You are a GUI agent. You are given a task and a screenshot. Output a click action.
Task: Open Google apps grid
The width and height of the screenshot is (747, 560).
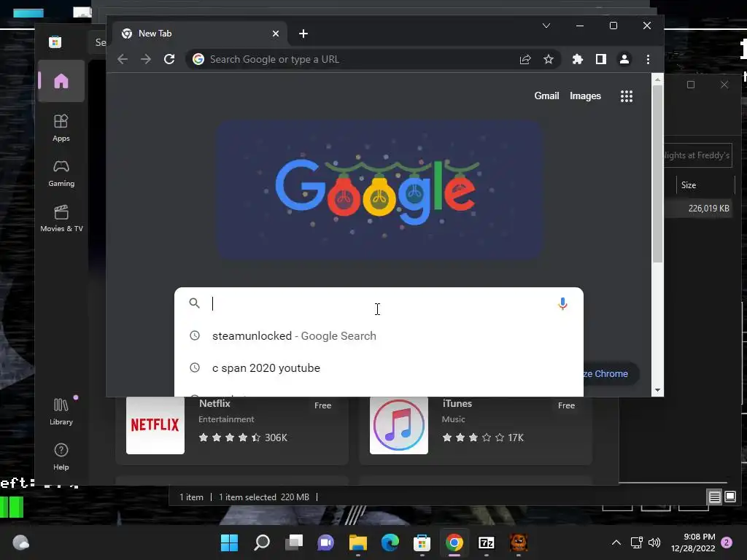[x=627, y=96]
